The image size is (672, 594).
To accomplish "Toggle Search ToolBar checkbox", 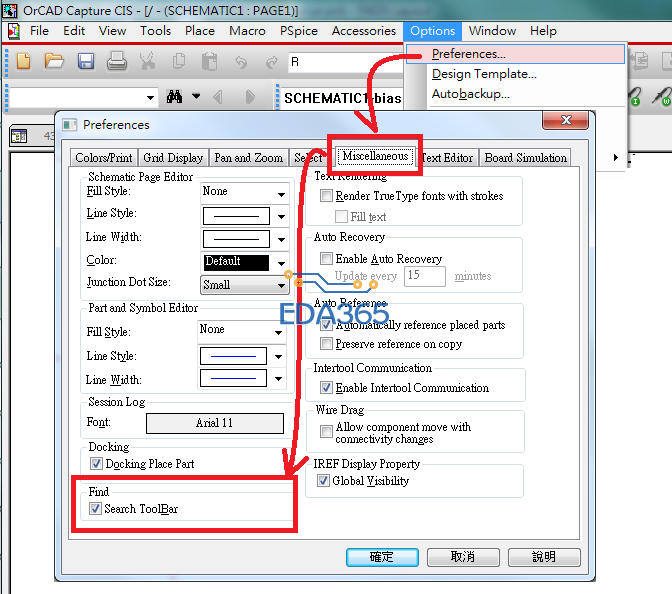I will pos(95,509).
